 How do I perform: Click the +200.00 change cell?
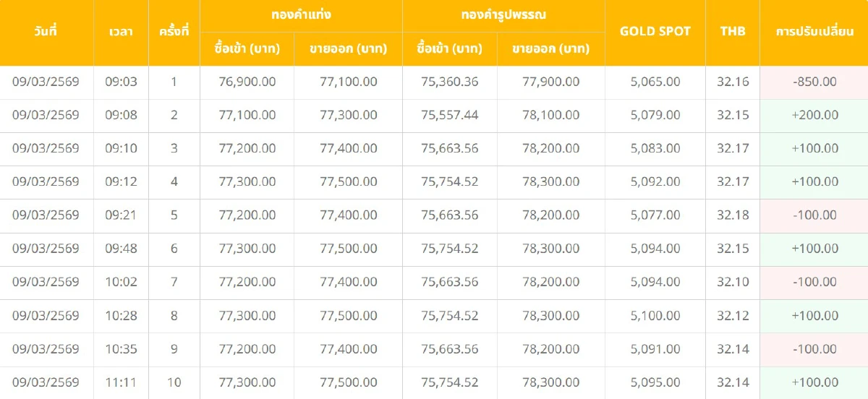814,115
